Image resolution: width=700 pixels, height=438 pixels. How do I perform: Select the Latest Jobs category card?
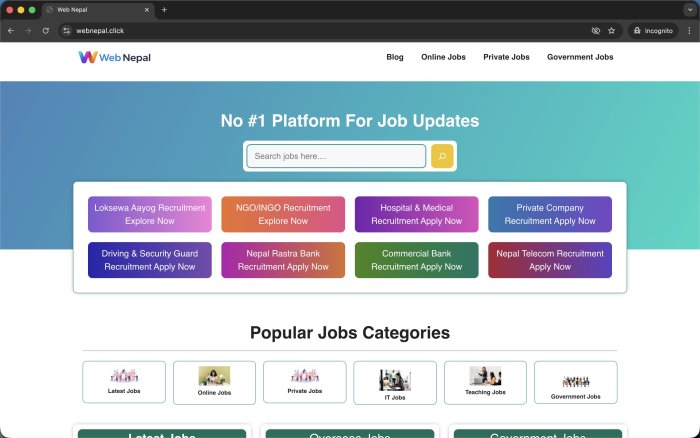(124, 382)
